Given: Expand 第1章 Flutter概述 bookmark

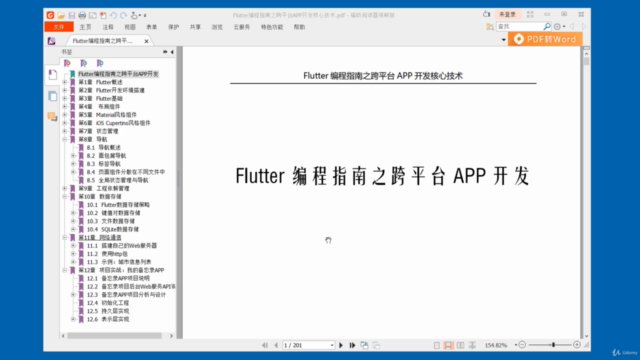Looking at the screenshot, I should click(x=64, y=82).
